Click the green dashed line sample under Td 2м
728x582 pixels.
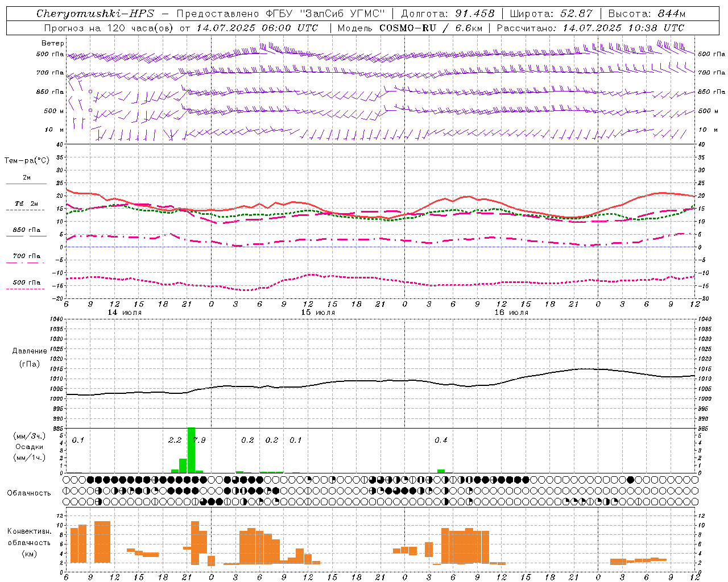pyautogui.click(x=26, y=210)
